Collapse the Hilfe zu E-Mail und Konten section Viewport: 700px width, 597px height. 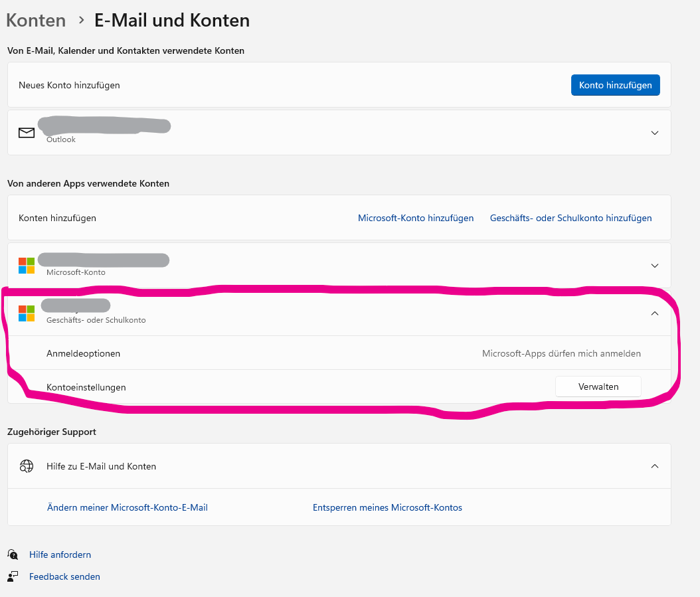pyautogui.click(x=654, y=466)
